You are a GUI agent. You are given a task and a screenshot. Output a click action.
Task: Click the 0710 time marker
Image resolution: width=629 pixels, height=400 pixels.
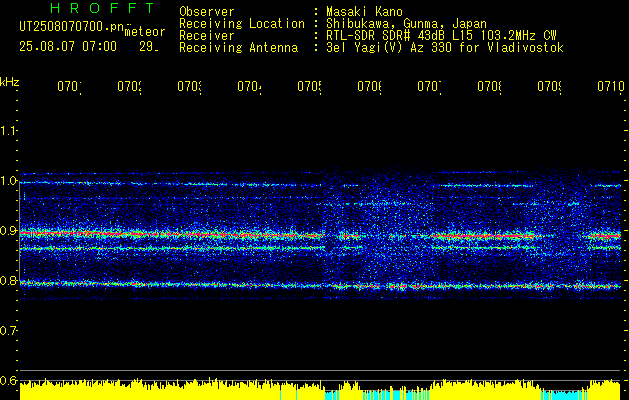pyautogui.click(x=611, y=87)
